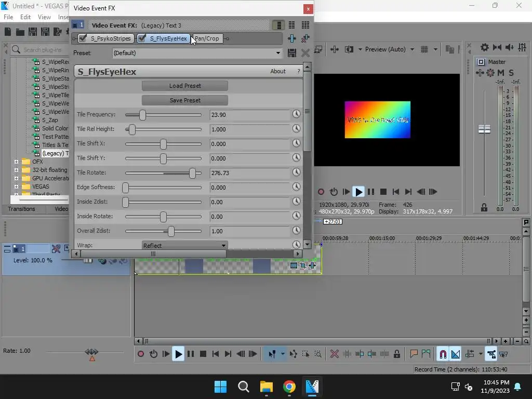Click the Load Preset button
The width and height of the screenshot is (532, 399).
pyautogui.click(x=185, y=86)
